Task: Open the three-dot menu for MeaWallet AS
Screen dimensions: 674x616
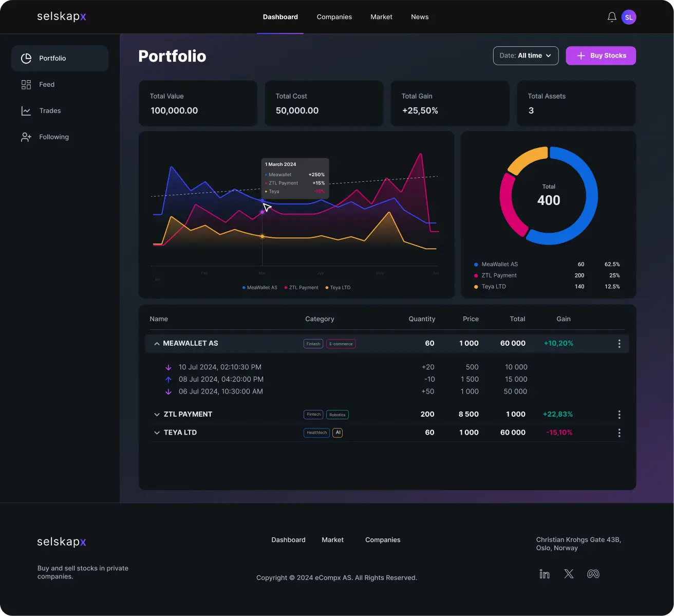Action: (x=619, y=344)
